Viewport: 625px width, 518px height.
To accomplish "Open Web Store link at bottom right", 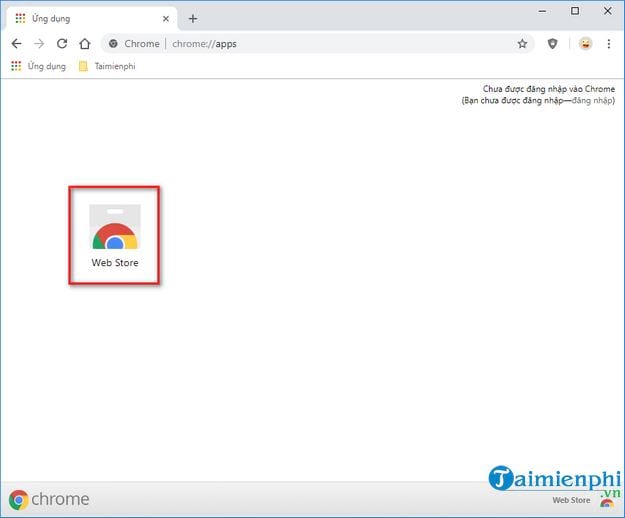I will 583,501.
